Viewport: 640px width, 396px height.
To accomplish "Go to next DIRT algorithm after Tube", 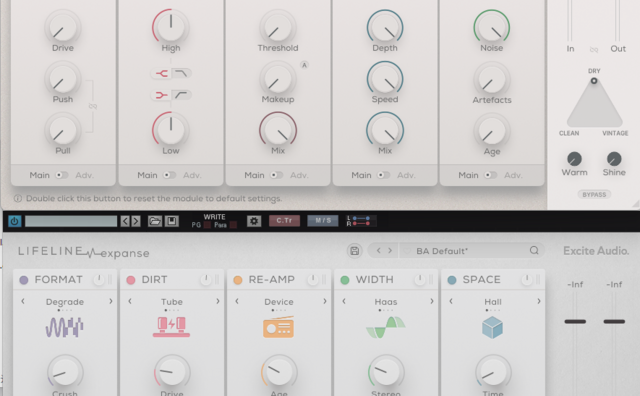I will pyautogui.click(x=218, y=301).
